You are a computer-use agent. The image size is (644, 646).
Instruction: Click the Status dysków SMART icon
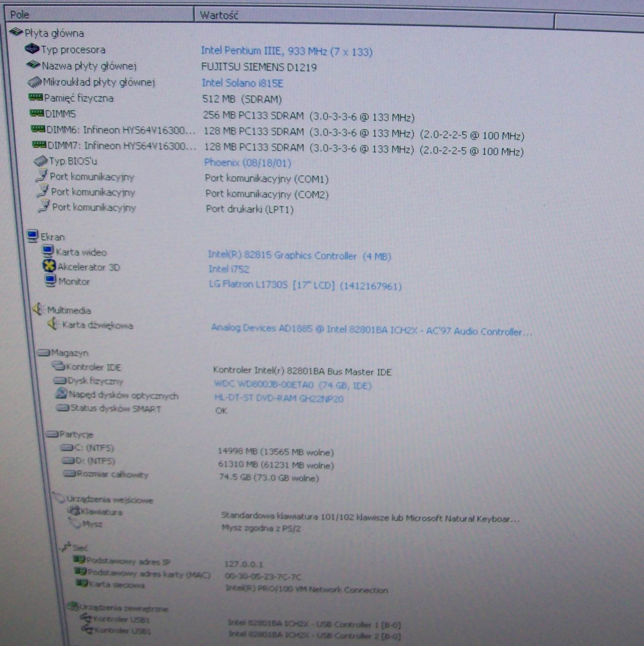click(62, 408)
